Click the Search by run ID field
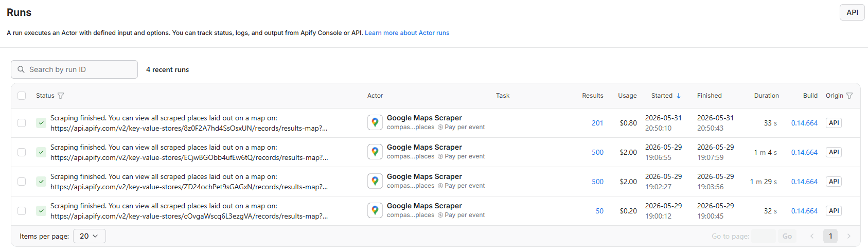 coord(74,69)
